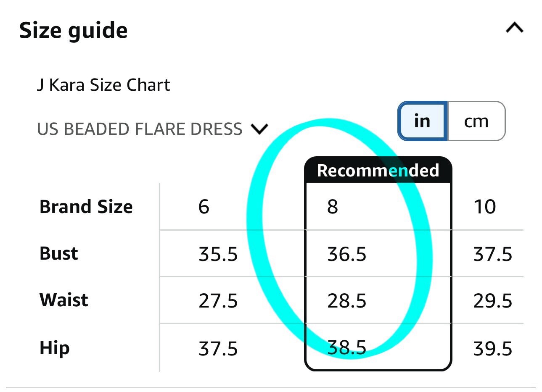Screen dimensions: 542x392
Task: Click hip value 39.5 for size 10
Action: 492,349
